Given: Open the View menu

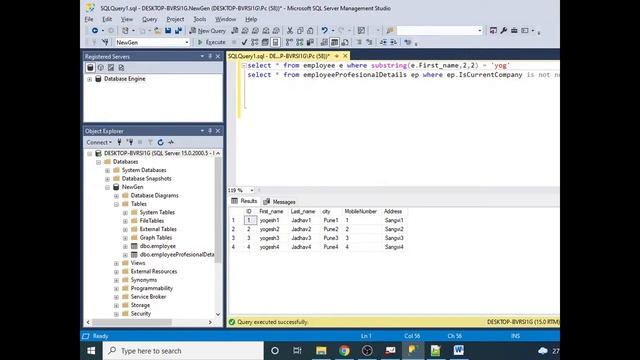Looking at the screenshot, I should [x=127, y=19].
